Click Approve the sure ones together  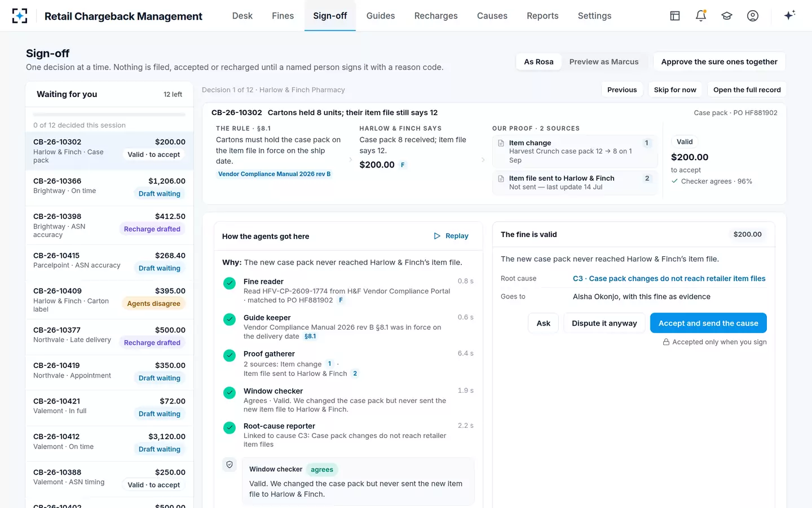(x=719, y=62)
